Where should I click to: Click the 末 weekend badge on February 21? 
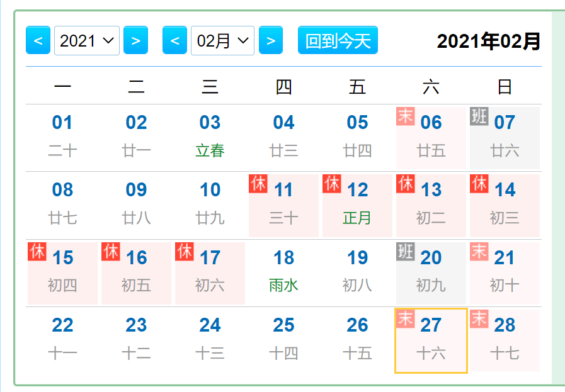[x=479, y=252]
